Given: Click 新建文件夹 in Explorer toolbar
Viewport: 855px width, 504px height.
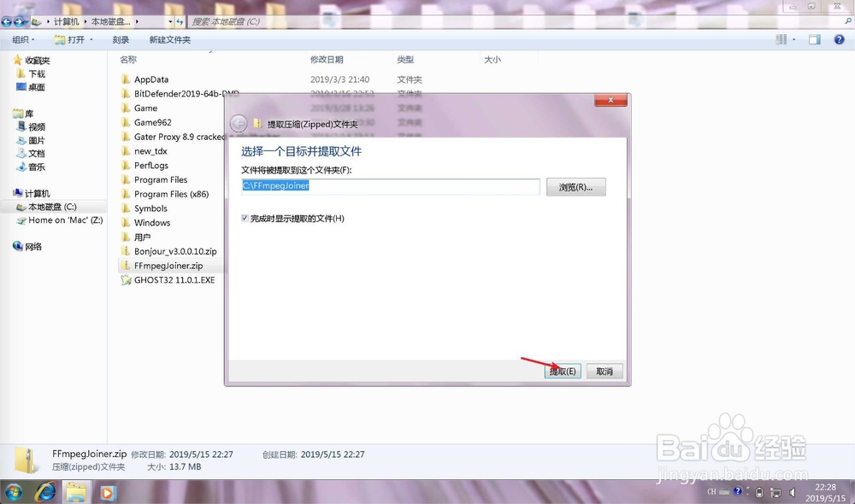Looking at the screenshot, I should [x=170, y=40].
